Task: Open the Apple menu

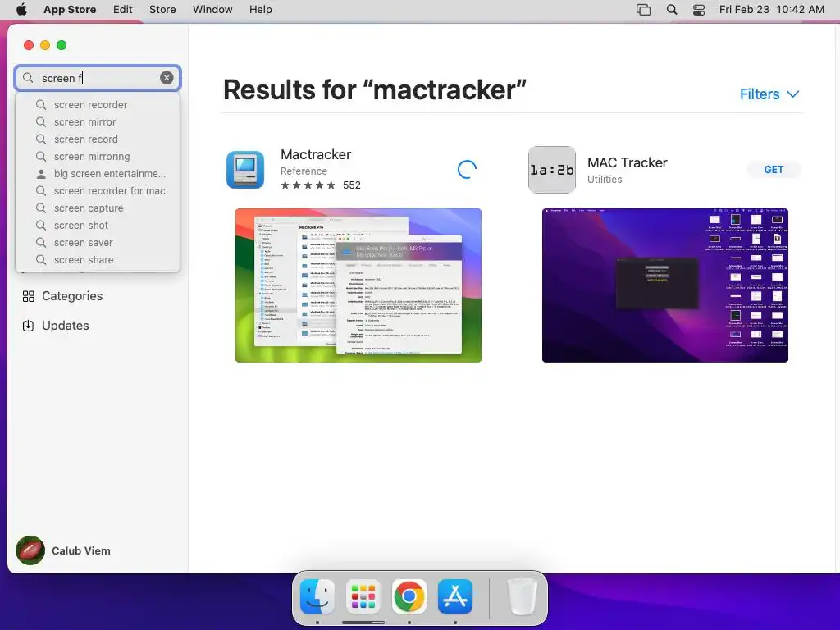Action: point(21,10)
